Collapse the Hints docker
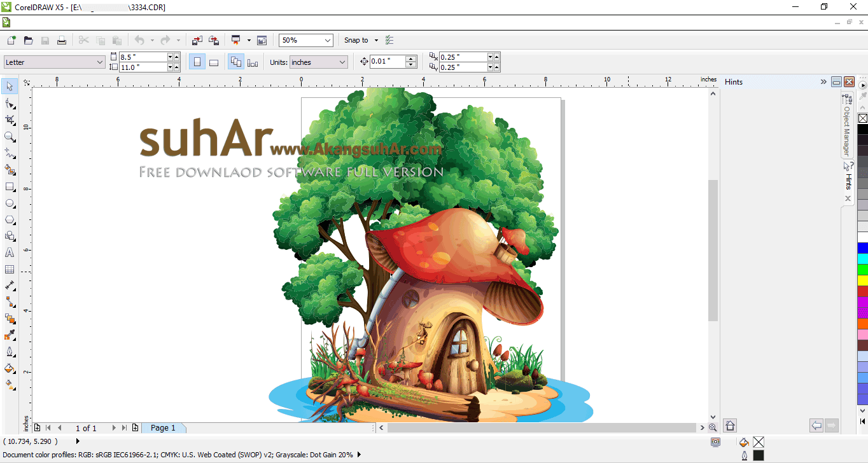 click(x=837, y=82)
